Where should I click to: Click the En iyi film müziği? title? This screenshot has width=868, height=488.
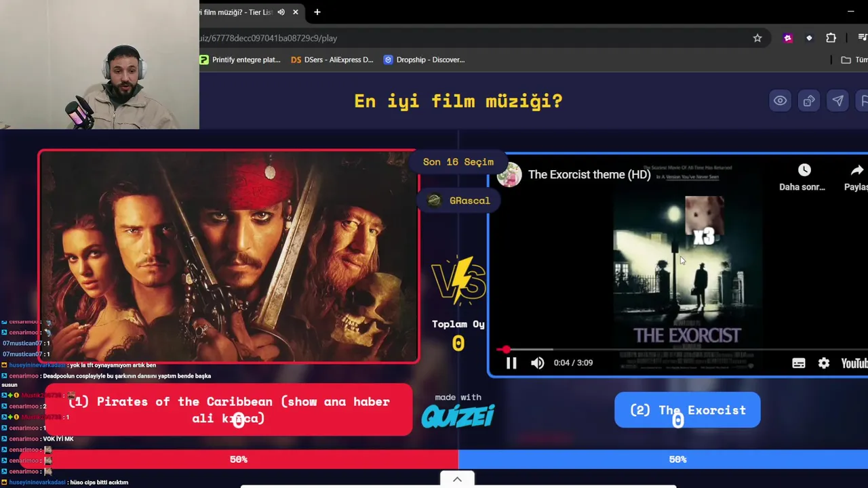[458, 102]
